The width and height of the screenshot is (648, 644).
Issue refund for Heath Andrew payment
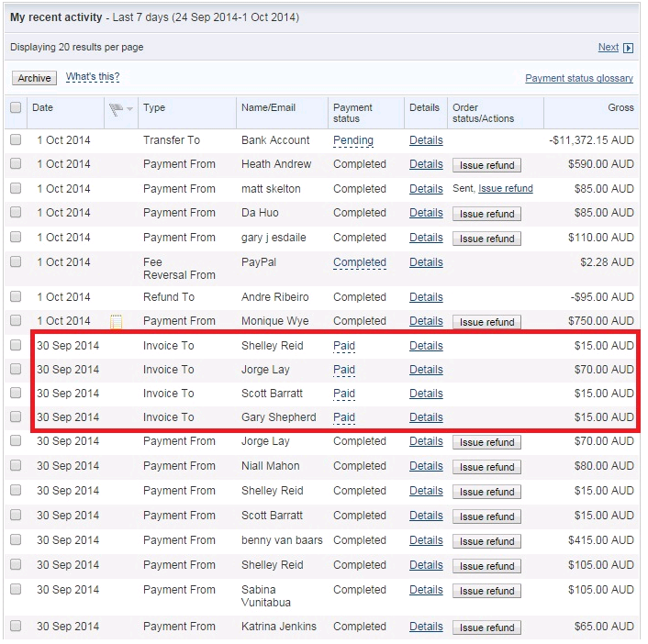click(486, 165)
